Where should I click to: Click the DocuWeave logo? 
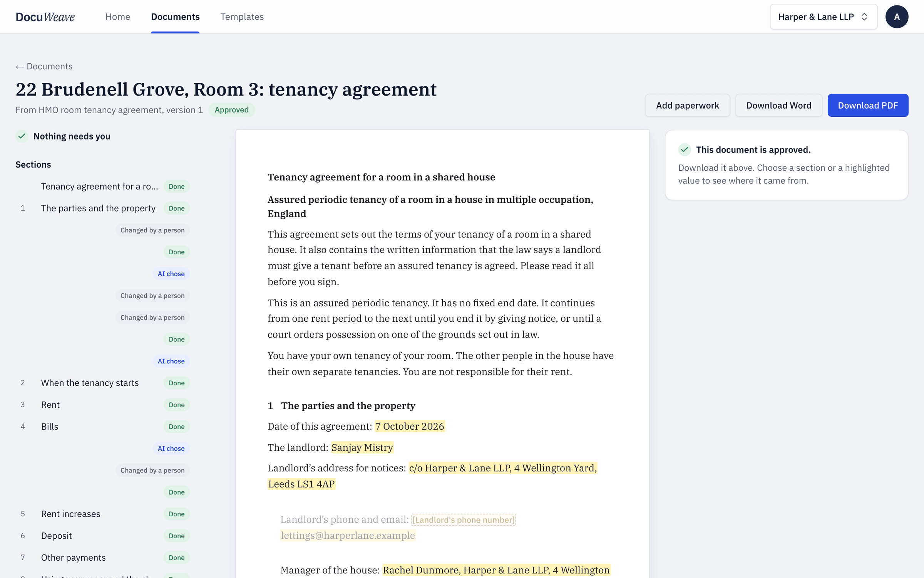(x=45, y=17)
